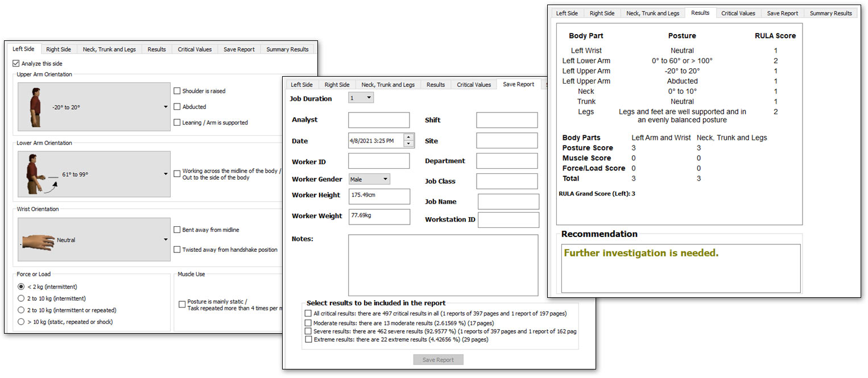Select the < 2 kg (intermittent) load option
The height and width of the screenshot is (378, 868).
tap(22, 286)
